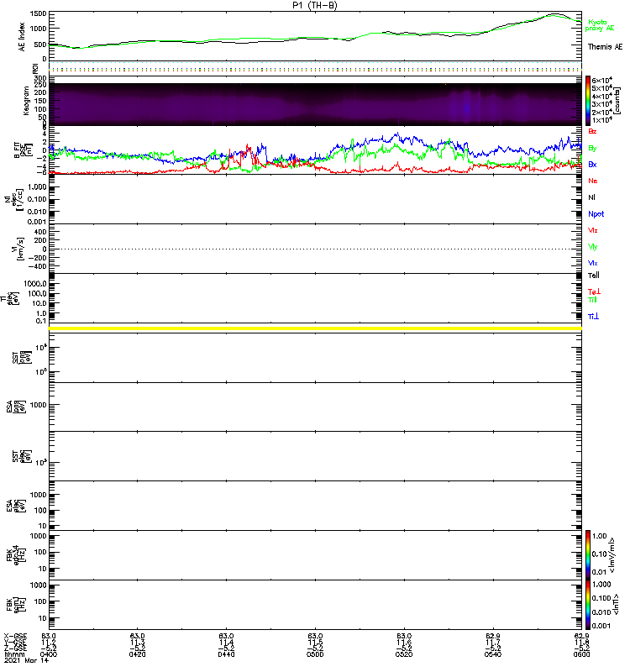Click the FBK edc34 [Hz] axis label
This screenshot has width=630, height=672.
(x=14, y=555)
